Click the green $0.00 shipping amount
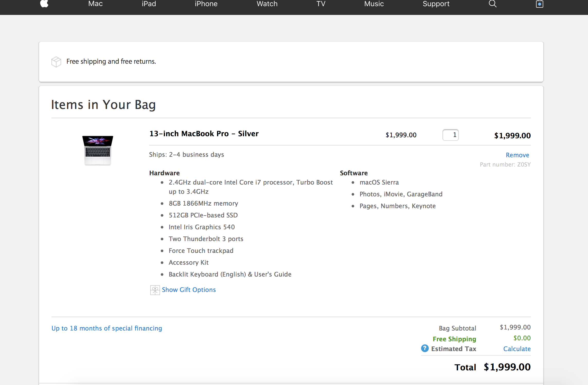Image resolution: width=588 pixels, height=385 pixels. tap(522, 338)
